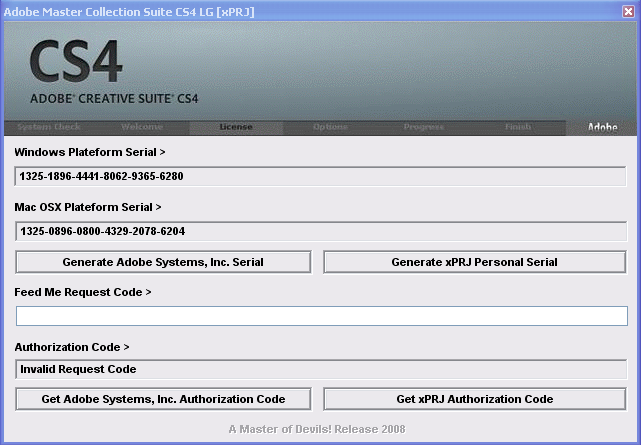Click Get xPRJ Authorization Code button
Screen dimensions: 641x445
474,399
